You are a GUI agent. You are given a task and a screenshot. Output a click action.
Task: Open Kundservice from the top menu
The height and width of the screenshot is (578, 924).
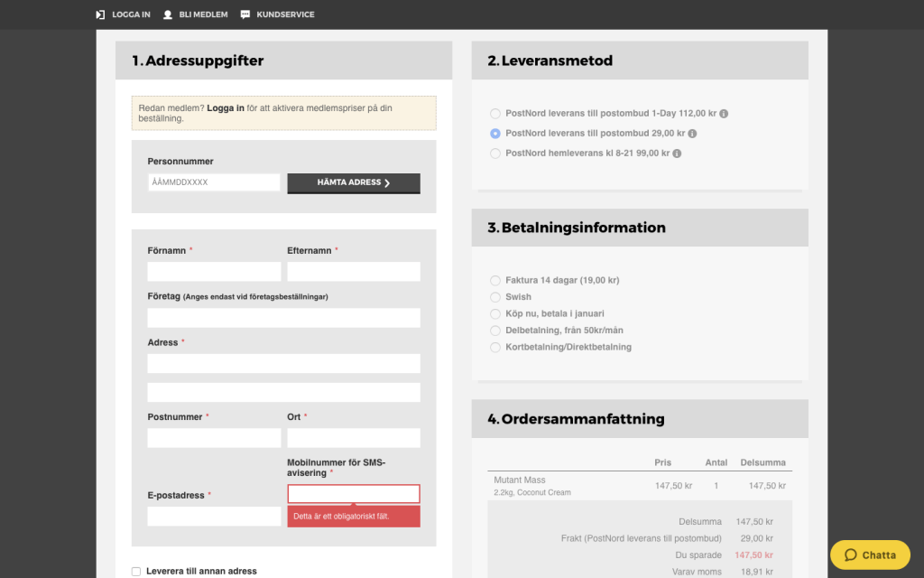[285, 14]
